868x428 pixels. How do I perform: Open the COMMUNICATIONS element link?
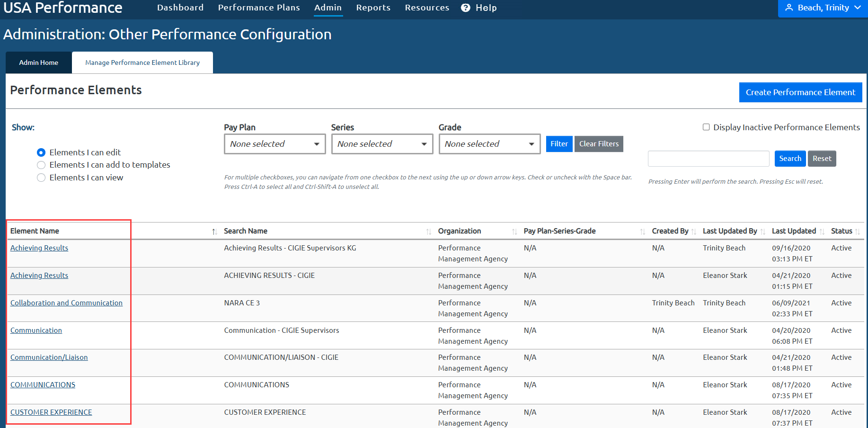(x=43, y=385)
